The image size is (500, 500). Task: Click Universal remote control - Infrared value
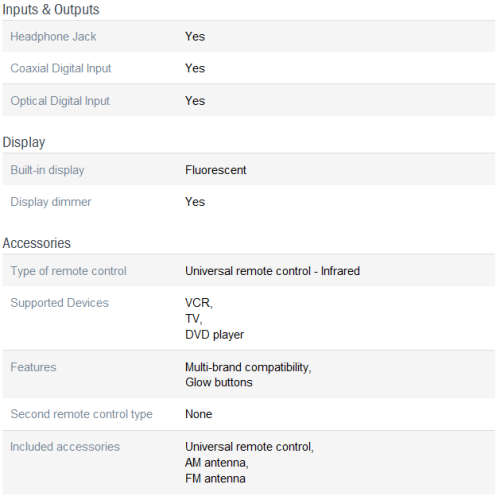tap(272, 271)
